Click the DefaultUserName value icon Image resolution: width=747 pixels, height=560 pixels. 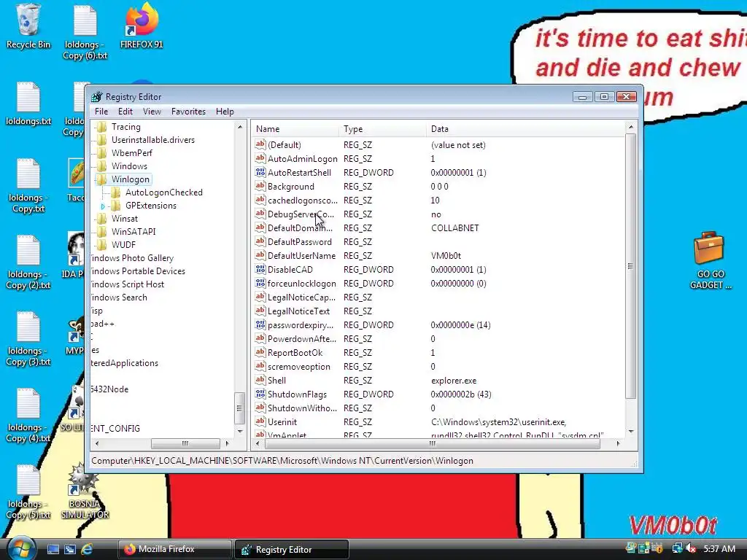(260, 255)
